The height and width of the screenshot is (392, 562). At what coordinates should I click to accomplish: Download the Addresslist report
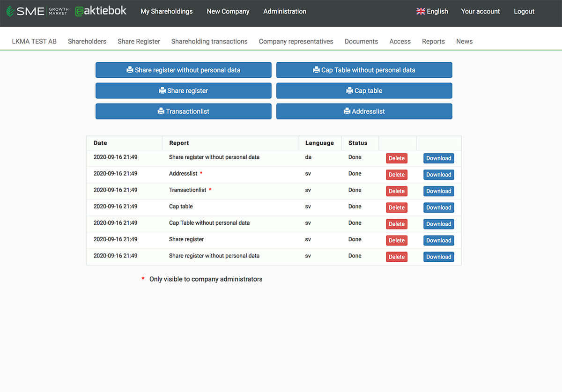pos(439,175)
